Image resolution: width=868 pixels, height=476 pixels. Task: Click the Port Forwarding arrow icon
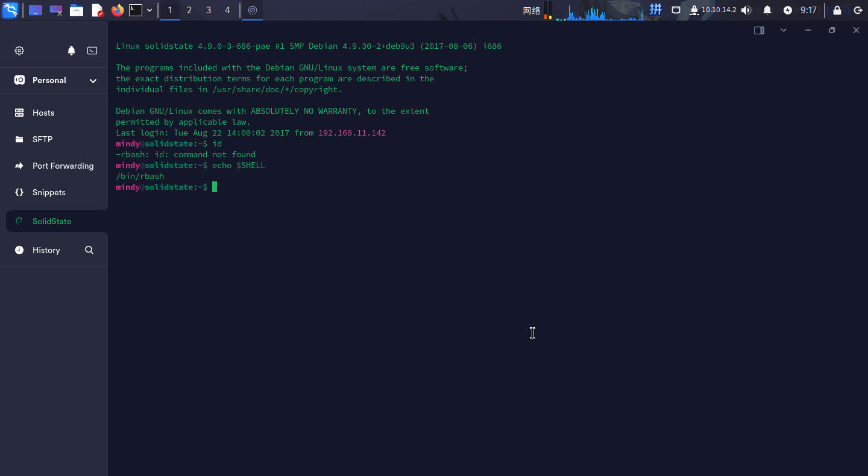point(19,166)
